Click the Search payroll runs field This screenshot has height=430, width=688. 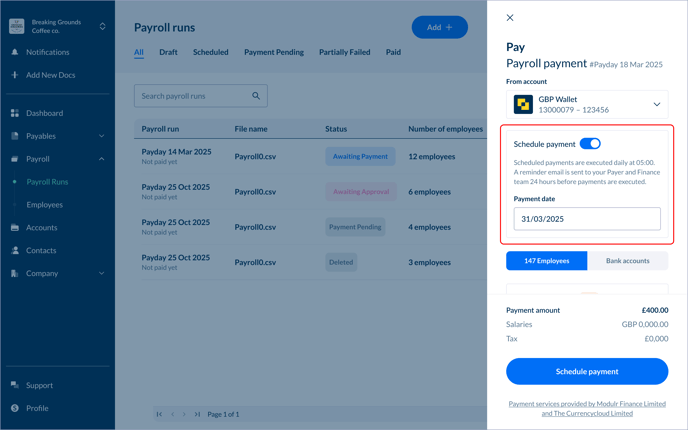click(201, 96)
